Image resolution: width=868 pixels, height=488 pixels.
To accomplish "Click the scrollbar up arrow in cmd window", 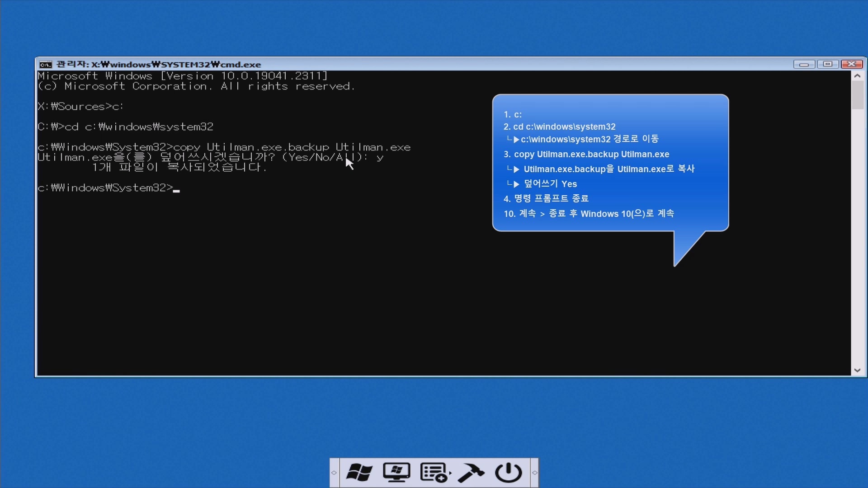I will click(x=857, y=76).
